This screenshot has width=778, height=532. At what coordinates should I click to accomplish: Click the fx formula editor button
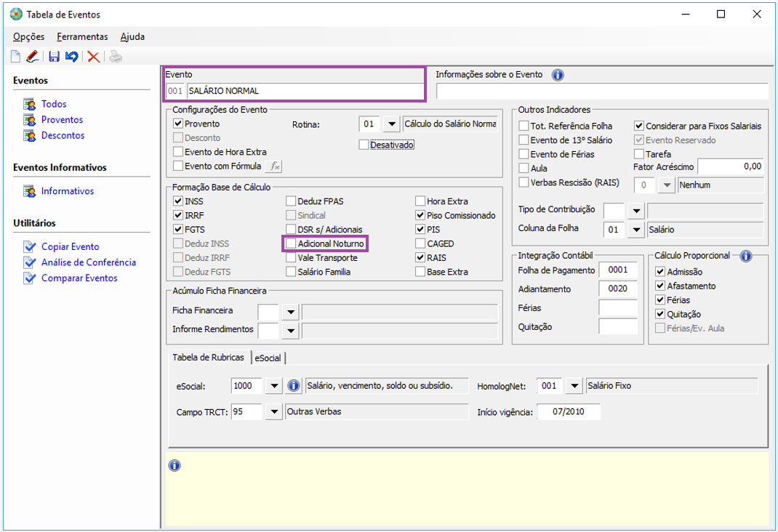pos(274,166)
